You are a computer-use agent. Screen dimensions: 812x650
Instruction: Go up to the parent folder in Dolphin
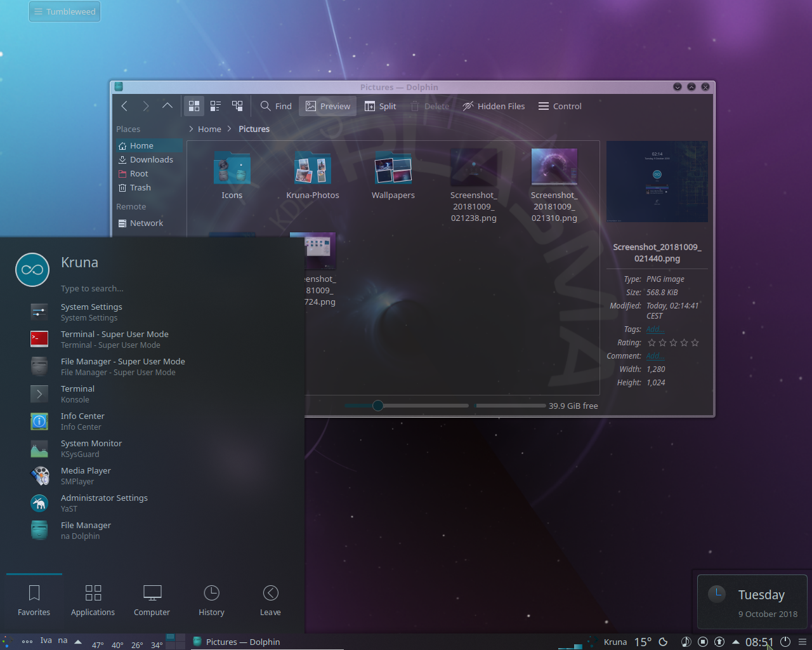click(167, 106)
